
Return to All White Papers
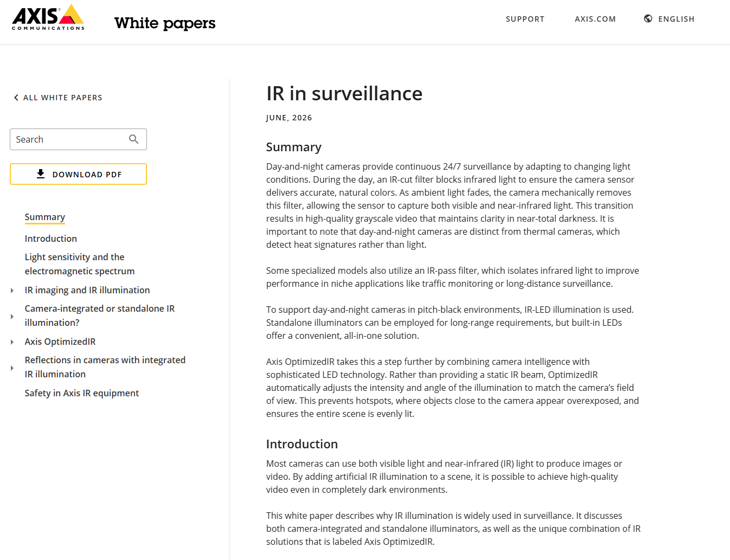point(62,98)
